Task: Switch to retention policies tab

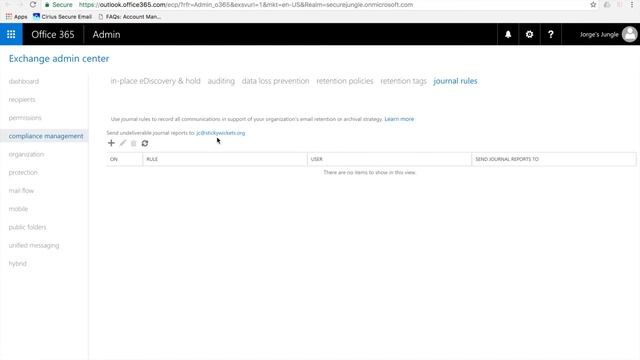Action: point(344,81)
